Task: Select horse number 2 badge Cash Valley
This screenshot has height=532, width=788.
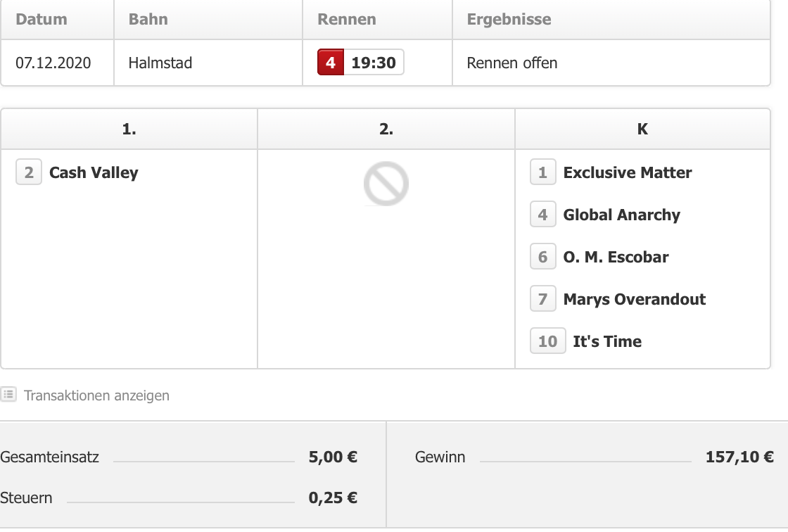Action: 29,172
